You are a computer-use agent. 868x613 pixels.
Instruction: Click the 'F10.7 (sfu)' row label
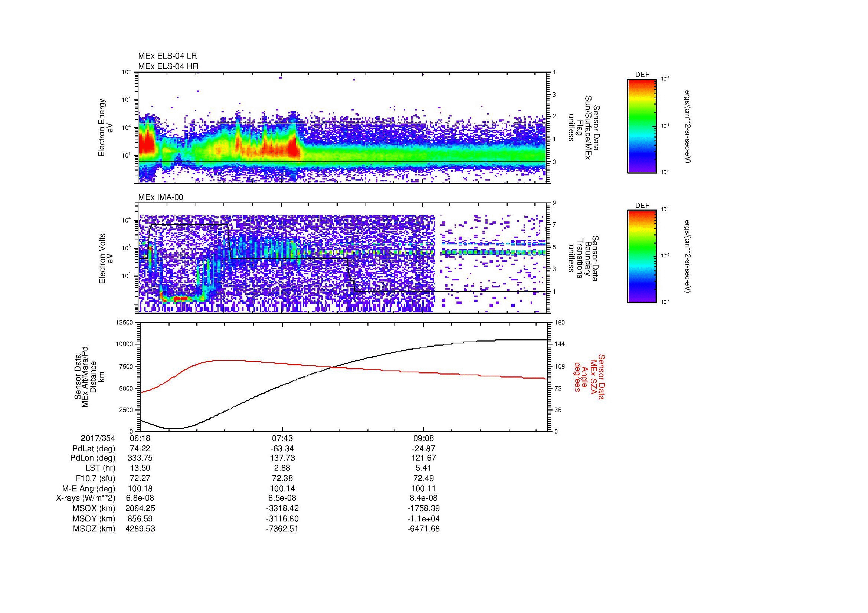[x=95, y=478]
